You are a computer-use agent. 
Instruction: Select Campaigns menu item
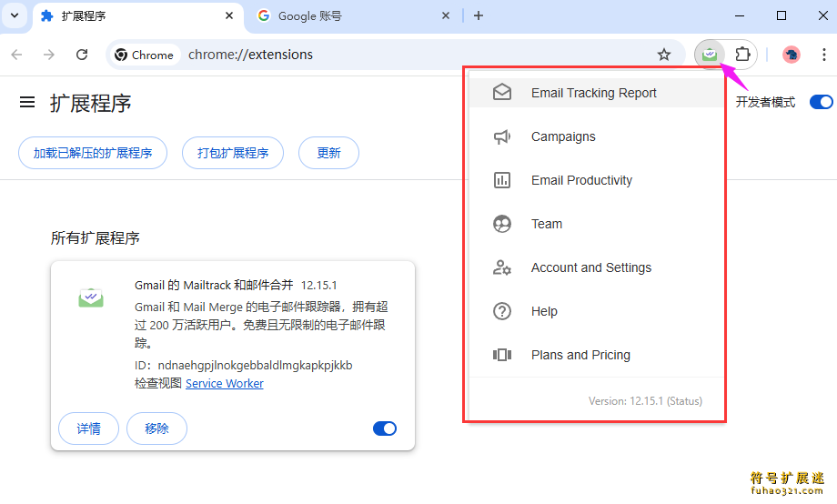[596, 136]
